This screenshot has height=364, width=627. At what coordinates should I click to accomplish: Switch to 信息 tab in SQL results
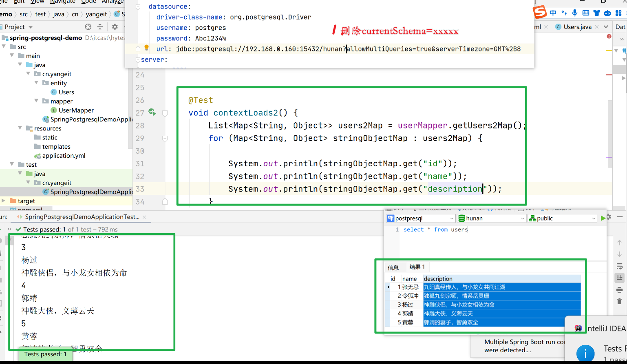393,267
